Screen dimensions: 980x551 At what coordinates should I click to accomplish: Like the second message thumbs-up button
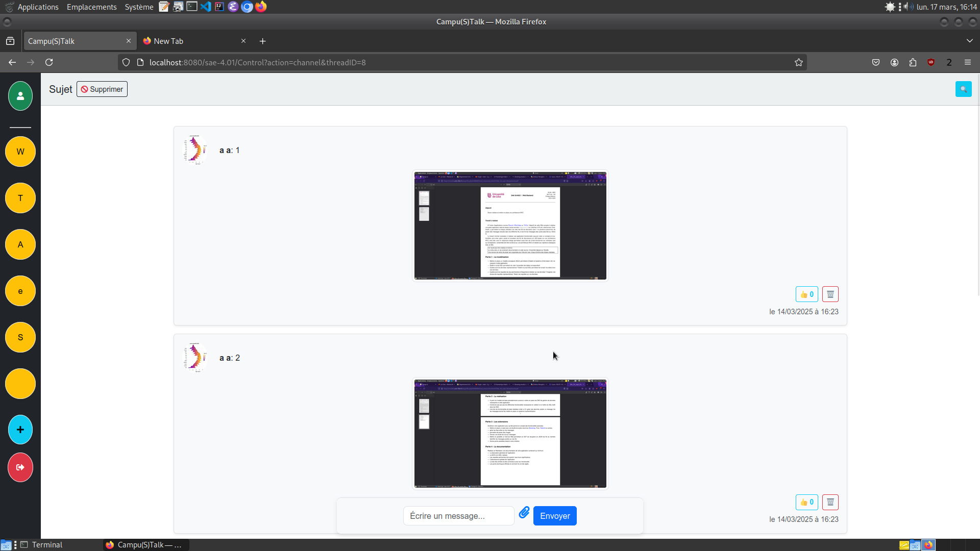pos(807,503)
